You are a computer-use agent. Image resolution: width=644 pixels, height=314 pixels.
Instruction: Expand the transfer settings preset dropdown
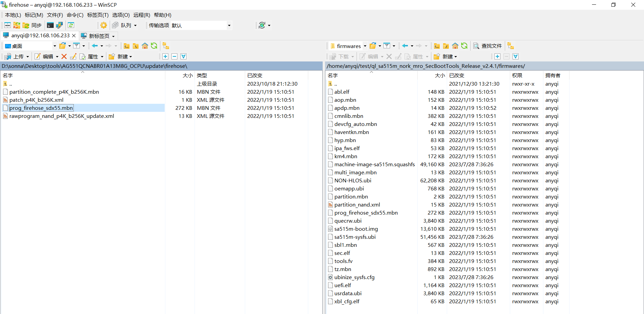click(x=229, y=26)
